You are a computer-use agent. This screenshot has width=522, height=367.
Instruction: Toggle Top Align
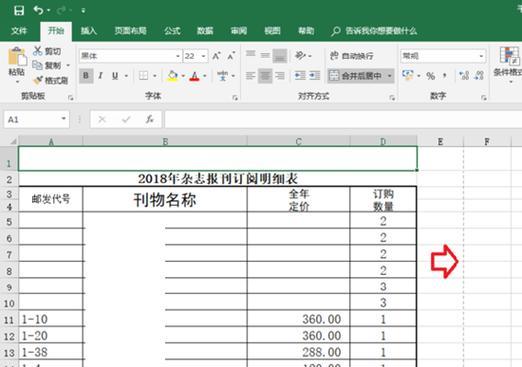[251, 55]
